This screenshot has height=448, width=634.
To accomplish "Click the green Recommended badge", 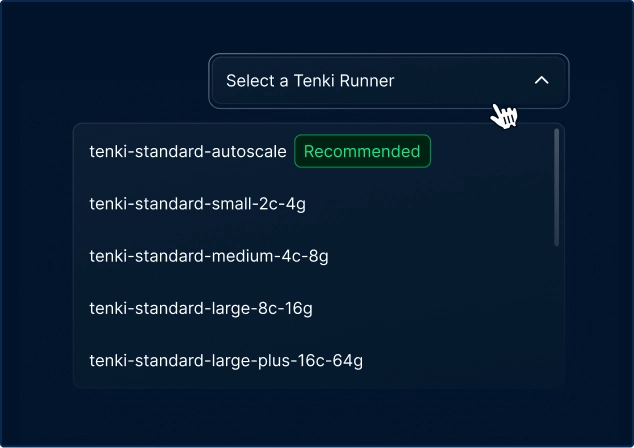I will point(362,152).
